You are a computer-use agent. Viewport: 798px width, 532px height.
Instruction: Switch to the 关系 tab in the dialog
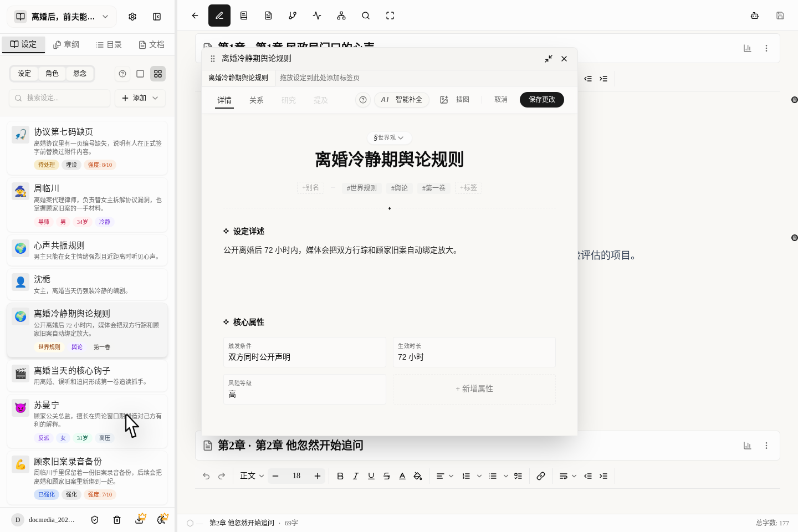(257, 100)
